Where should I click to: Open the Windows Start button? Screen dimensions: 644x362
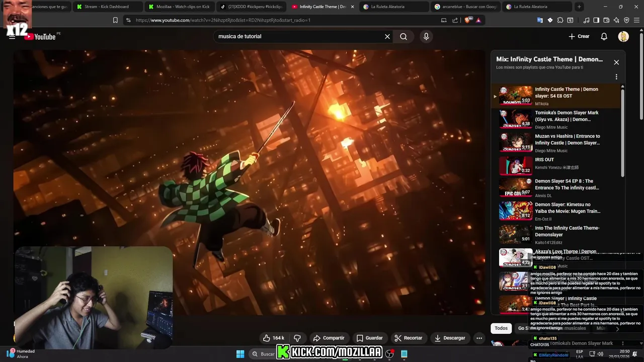pos(240,354)
